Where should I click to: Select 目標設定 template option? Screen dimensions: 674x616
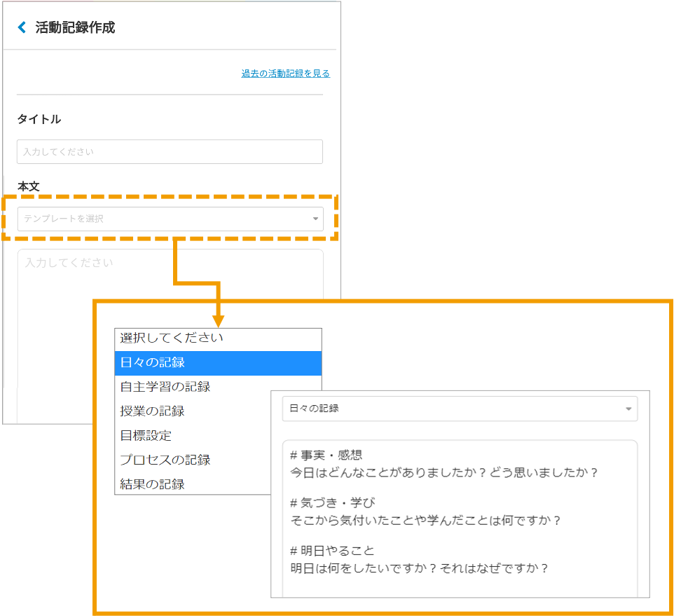pos(193,436)
